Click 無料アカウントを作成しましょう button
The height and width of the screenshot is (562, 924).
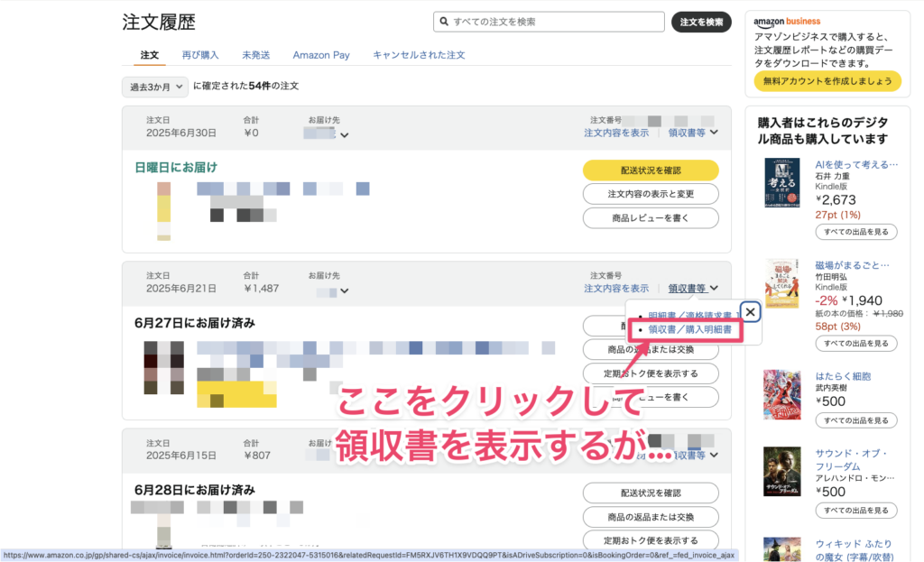tap(827, 81)
